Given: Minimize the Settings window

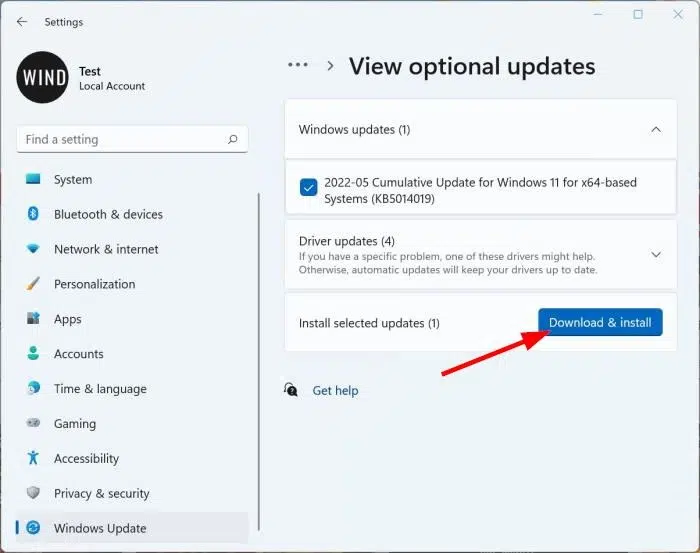Looking at the screenshot, I should (598, 14).
